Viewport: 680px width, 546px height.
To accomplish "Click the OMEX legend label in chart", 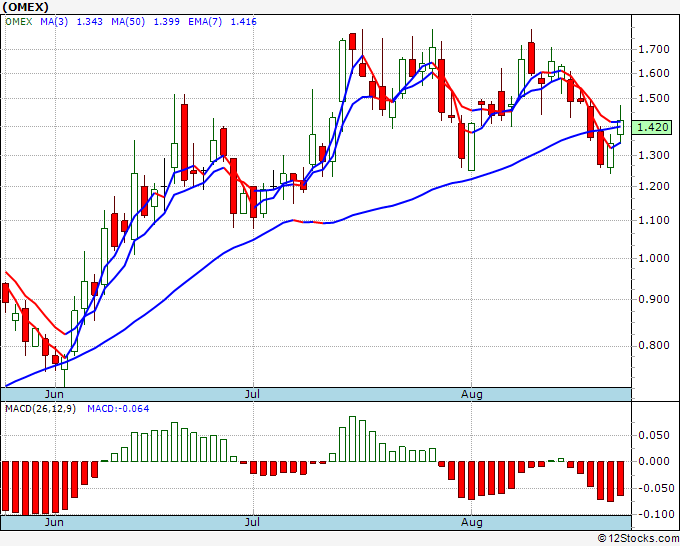I will pyautogui.click(x=19, y=22).
